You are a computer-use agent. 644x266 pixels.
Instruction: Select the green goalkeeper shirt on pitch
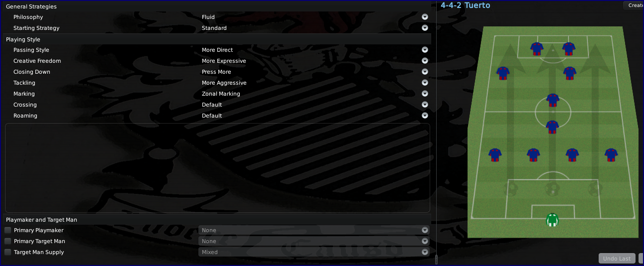click(x=552, y=220)
